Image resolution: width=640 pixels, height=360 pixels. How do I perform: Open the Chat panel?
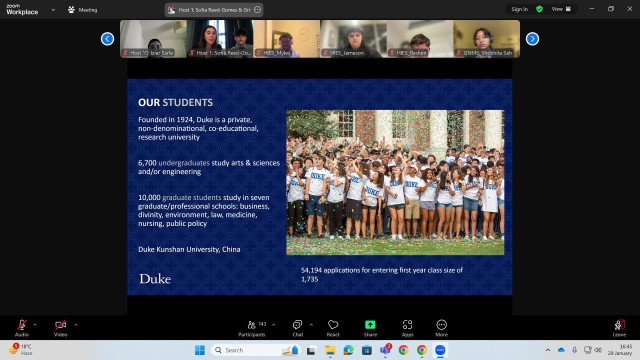click(x=298, y=328)
